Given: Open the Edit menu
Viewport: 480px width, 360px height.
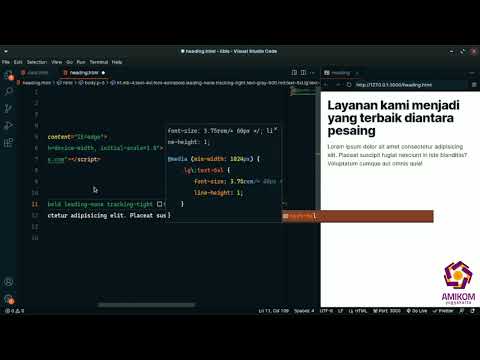Looking at the screenshot, I should (18, 62).
